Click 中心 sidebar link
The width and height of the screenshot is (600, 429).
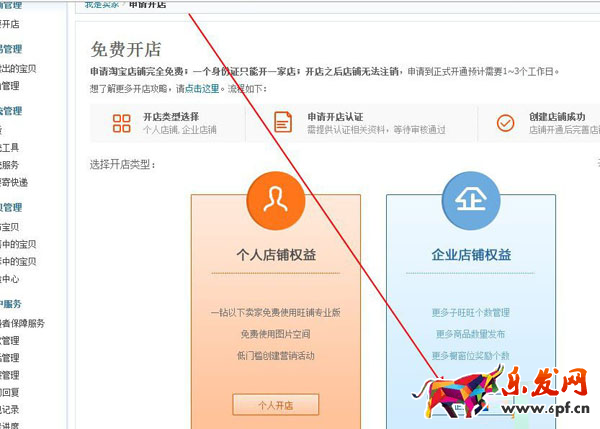[10, 279]
